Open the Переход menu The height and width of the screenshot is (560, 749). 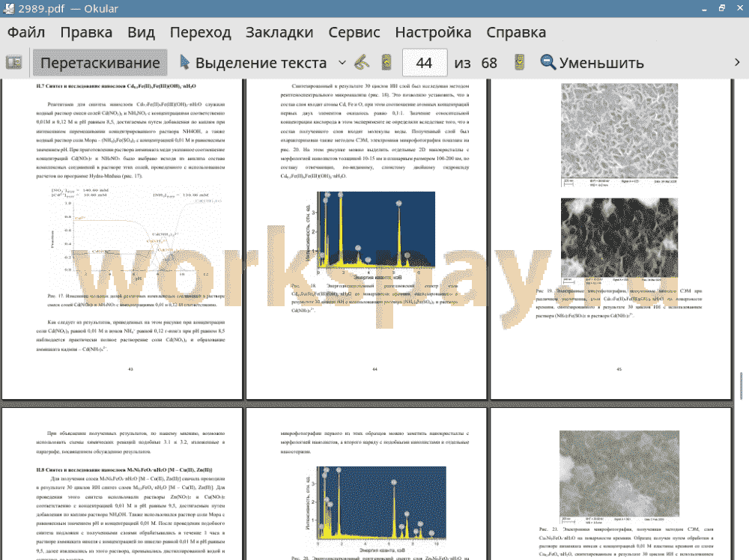click(201, 32)
